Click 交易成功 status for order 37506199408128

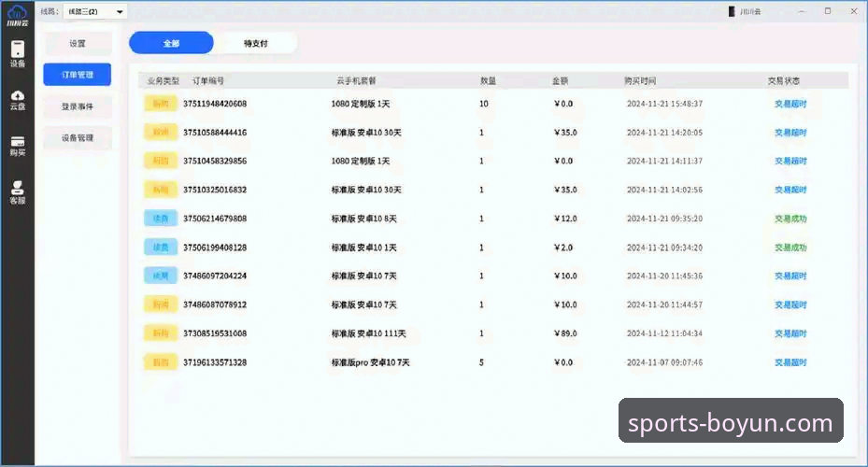click(790, 248)
